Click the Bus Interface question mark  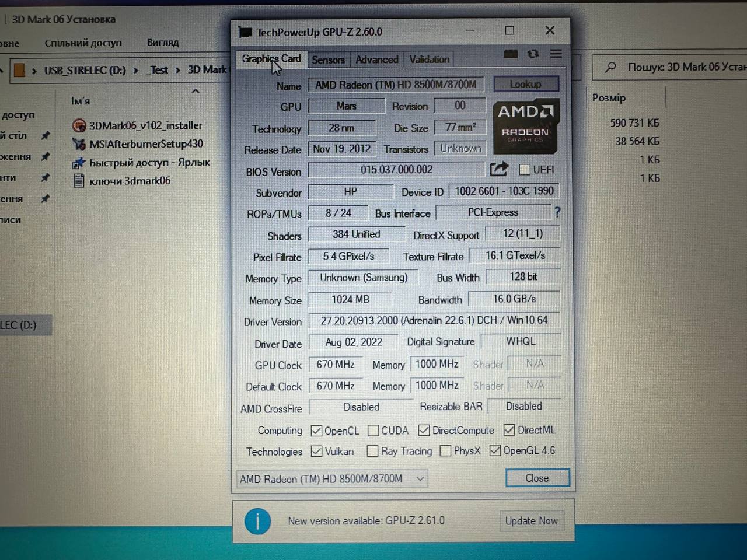[x=557, y=212]
